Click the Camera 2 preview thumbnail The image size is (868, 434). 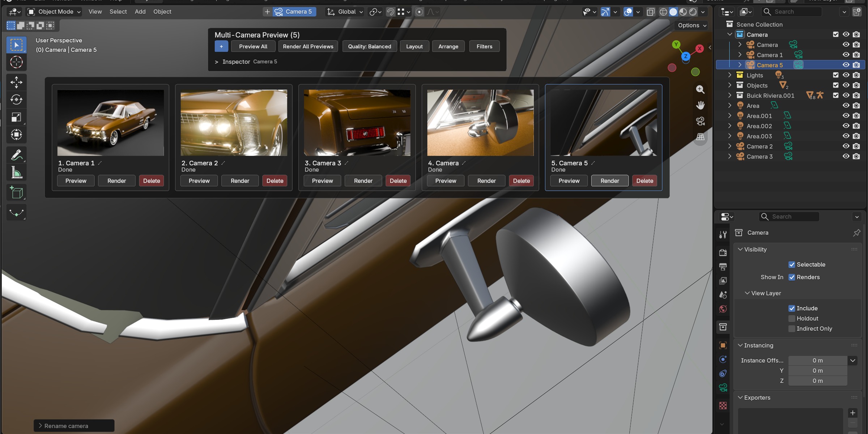click(234, 123)
